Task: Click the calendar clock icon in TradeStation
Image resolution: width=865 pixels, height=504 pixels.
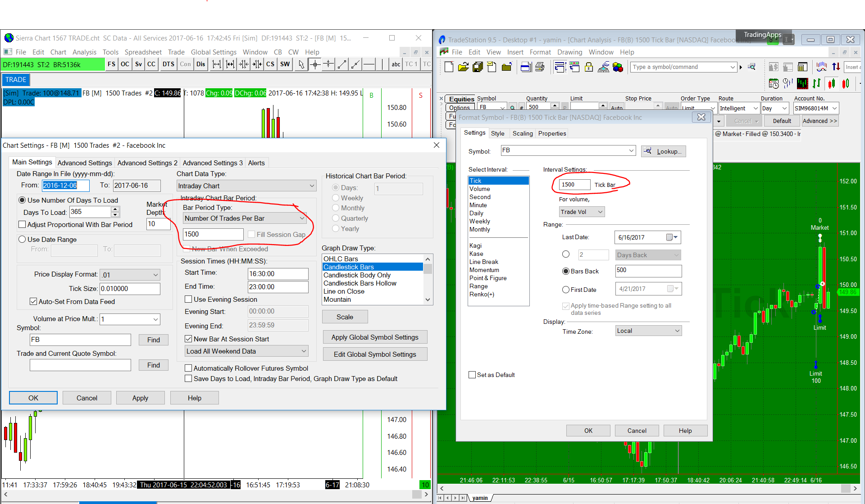Action: [774, 83]
